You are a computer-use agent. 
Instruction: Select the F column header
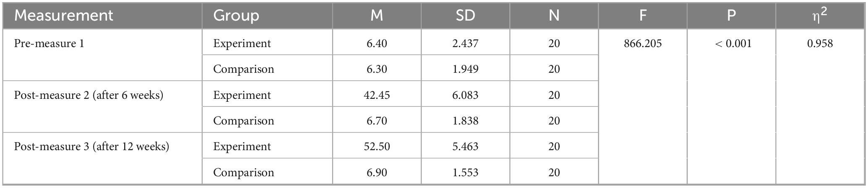(643, 16)
